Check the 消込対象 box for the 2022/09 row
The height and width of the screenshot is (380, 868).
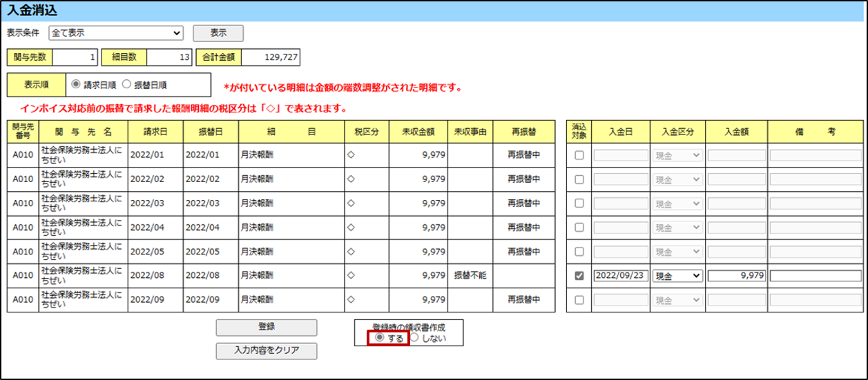(x=579, y=300)
